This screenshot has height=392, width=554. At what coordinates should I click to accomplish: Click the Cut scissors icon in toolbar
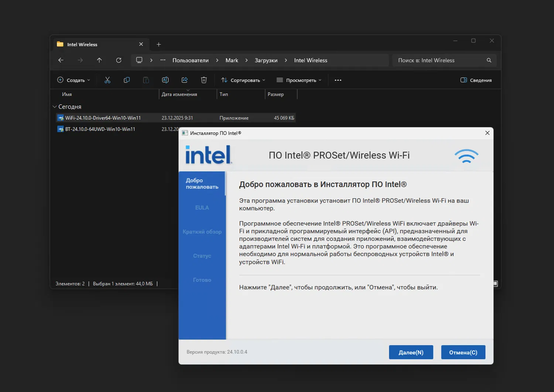point(107,80)
